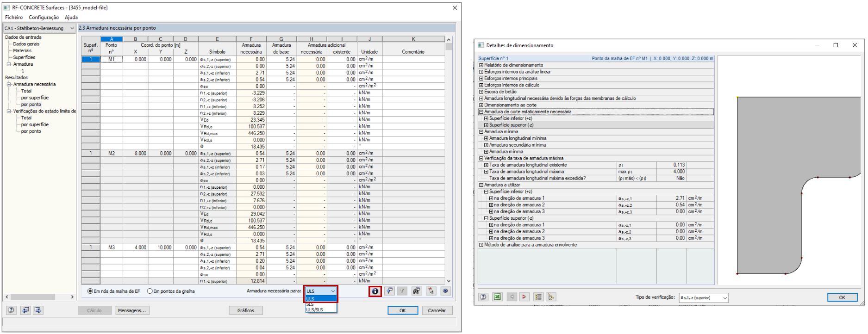Expand 'Esforços internos de cálculo' row
868x334 pixels.
tap(481, 85)
